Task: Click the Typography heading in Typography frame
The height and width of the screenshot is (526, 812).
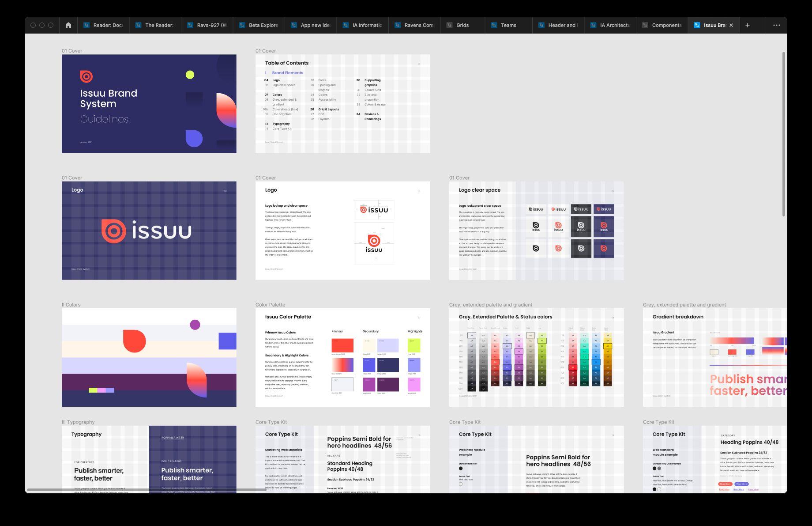Action: click(x=86, y=434)
